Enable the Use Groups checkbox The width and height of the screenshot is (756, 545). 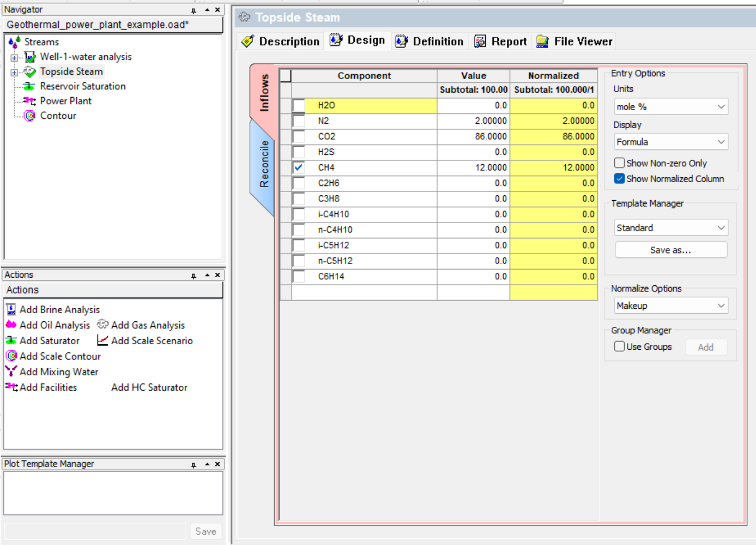click(619, 346)
